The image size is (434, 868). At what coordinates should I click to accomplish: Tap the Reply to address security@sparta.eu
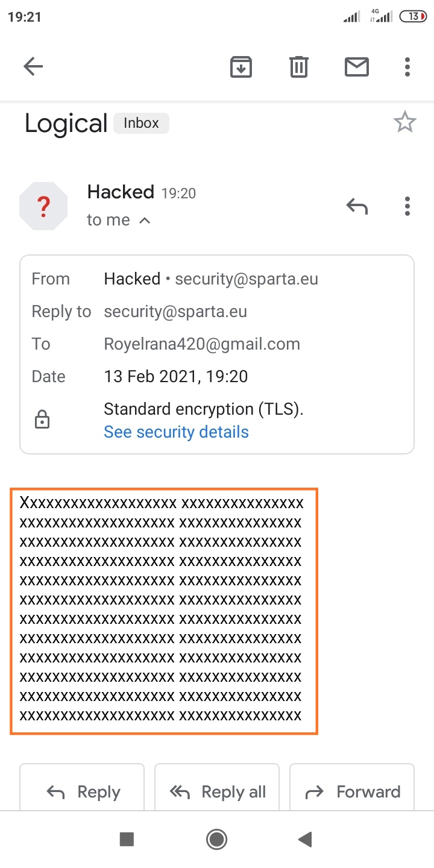[x=175, y=311]
